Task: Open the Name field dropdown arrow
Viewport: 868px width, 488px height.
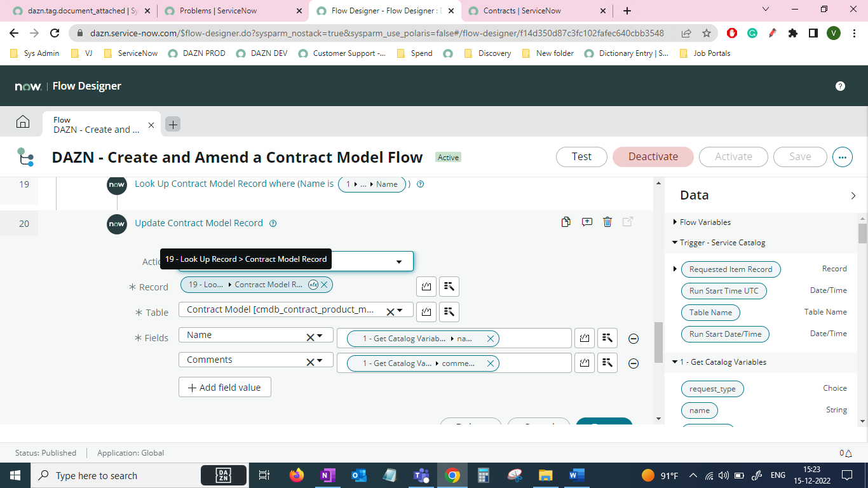Action: click(x=320, y=335)
